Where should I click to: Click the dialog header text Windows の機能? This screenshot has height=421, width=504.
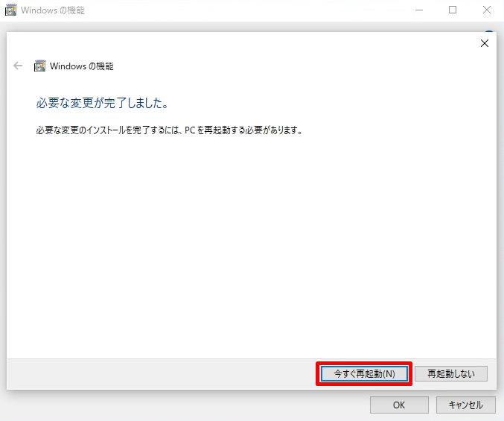pyautogui.click(x=82, y=66)
